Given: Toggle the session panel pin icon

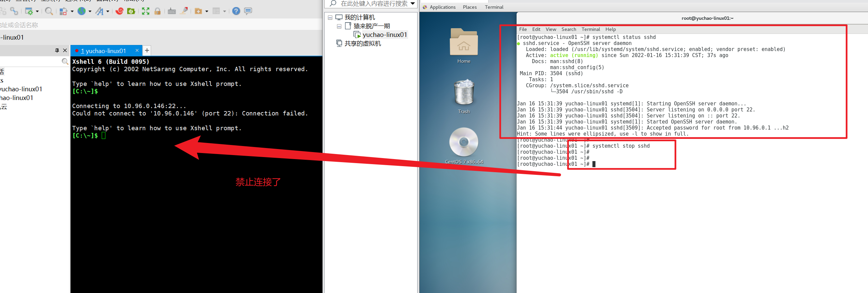Looking at the screenshot, I should click(x=57, y=51).
